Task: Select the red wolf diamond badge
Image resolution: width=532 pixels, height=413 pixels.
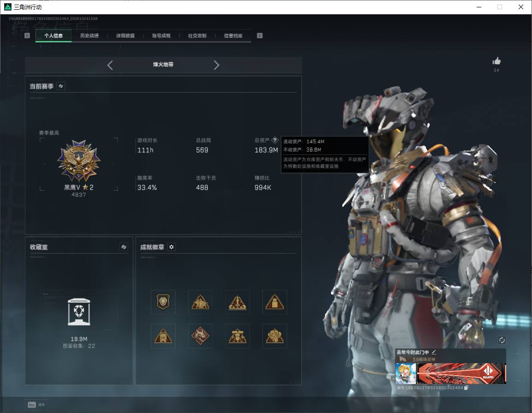Action: (x=200, y=336)
